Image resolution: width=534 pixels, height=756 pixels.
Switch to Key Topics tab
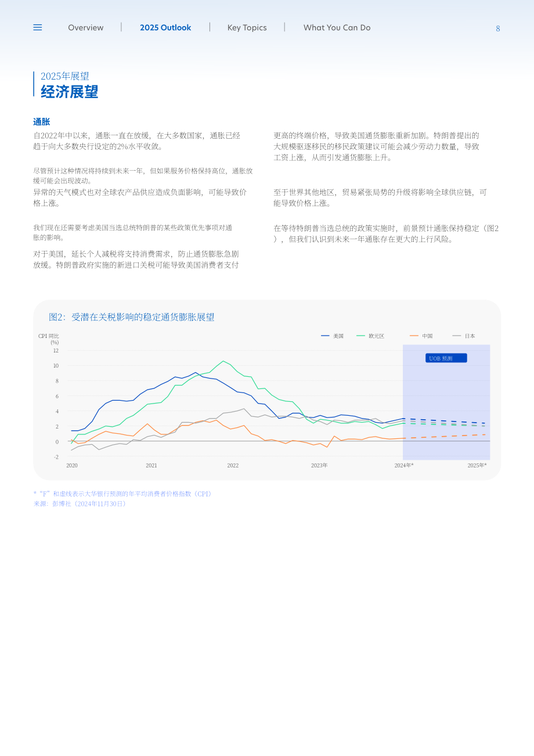(x=247, y=27)
